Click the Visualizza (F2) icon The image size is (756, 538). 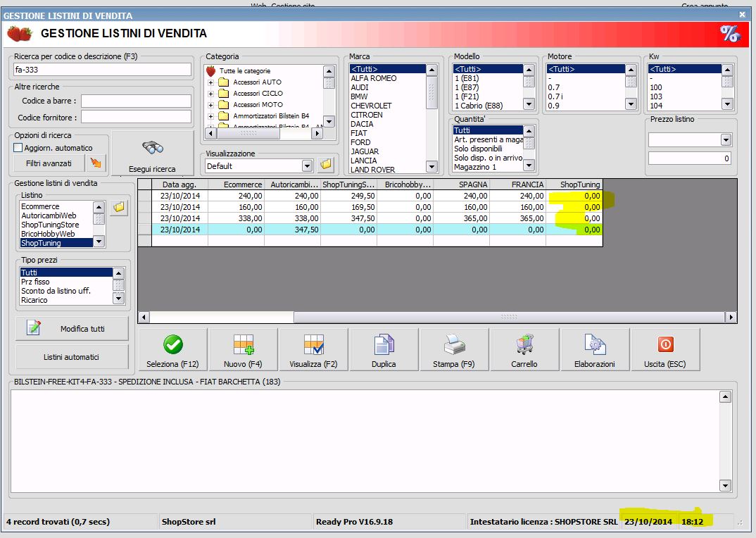[314, 344]
